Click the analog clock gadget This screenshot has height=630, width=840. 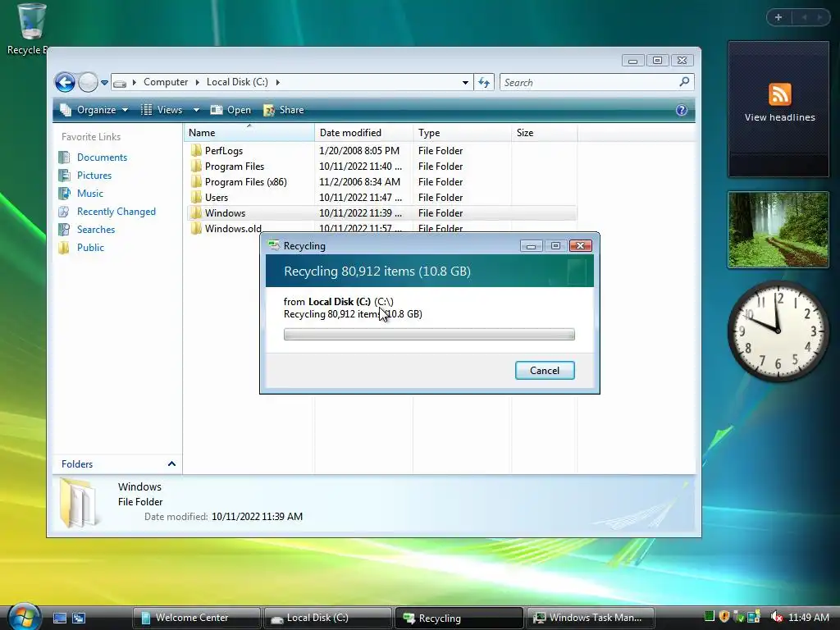tap(778, 331)
